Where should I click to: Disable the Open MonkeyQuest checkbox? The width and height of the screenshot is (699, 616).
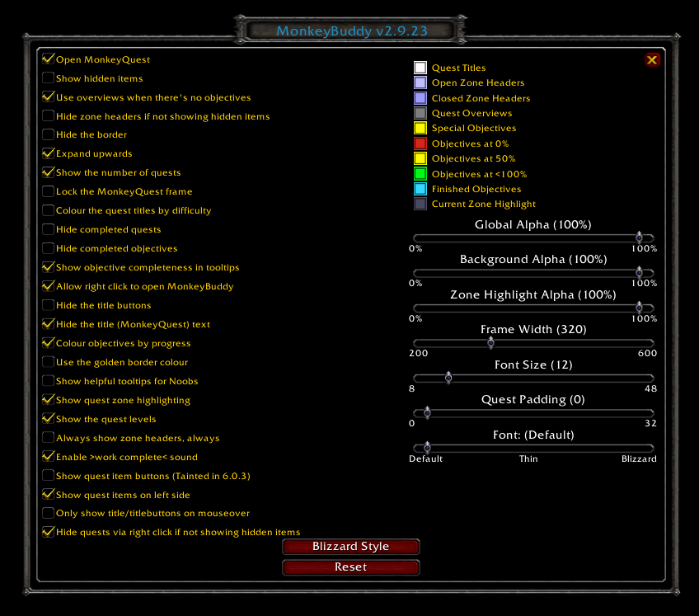pos(49,59)
